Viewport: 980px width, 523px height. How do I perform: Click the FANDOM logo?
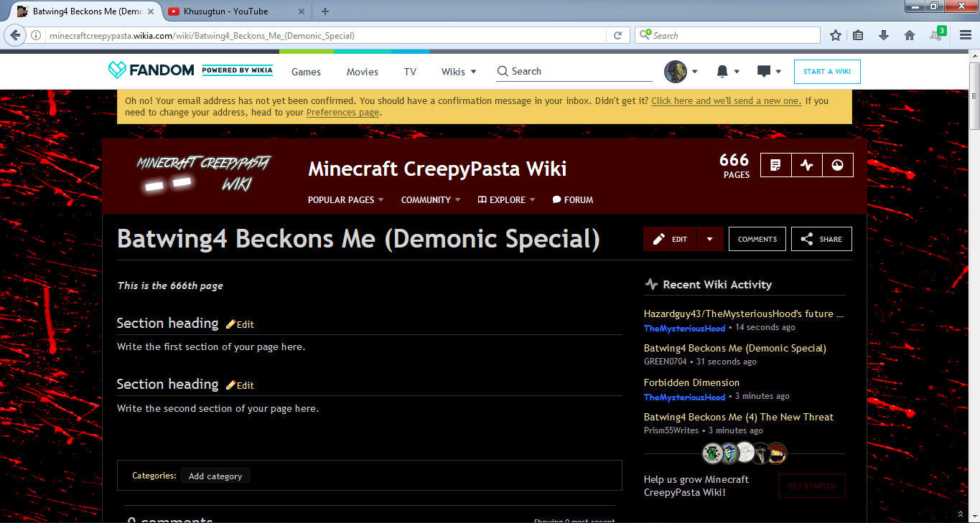pos(151,70)
